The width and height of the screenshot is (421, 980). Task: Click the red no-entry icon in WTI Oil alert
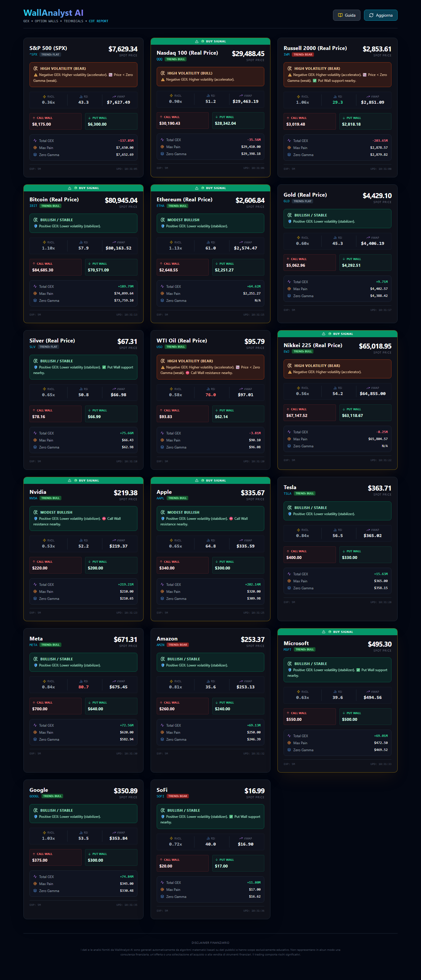tap(187, 373)
